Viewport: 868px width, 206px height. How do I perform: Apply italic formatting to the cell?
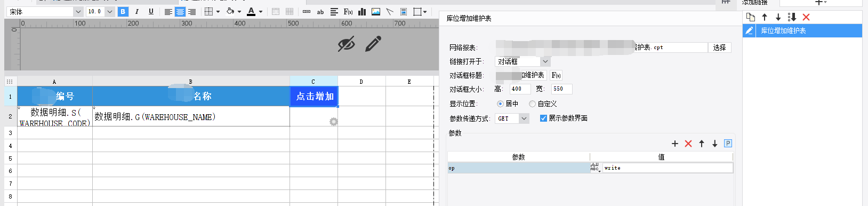pyautogui.click(x=137, y=11)
